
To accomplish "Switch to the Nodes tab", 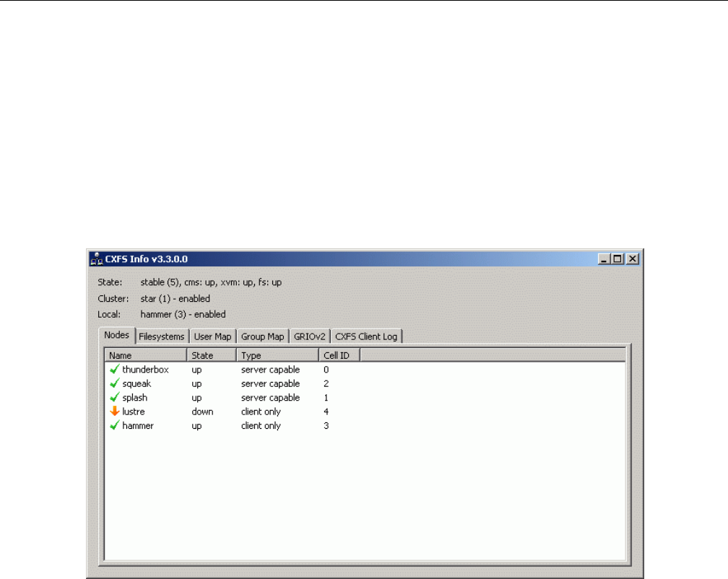I will (x=116, y=335).
